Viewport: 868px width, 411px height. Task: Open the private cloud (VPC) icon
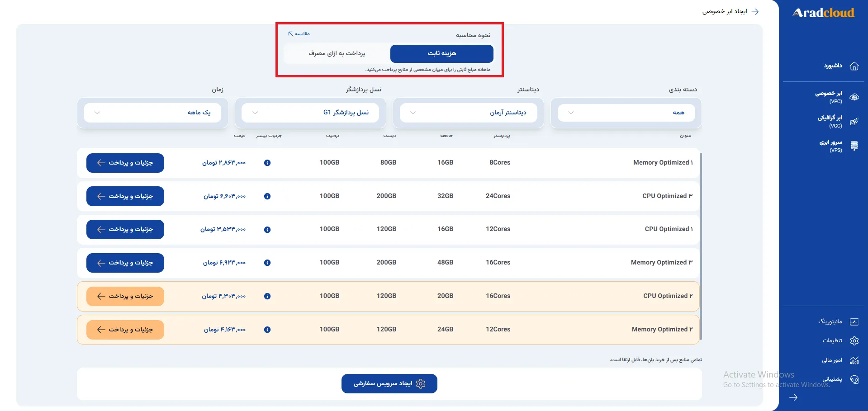click(854, 97)
